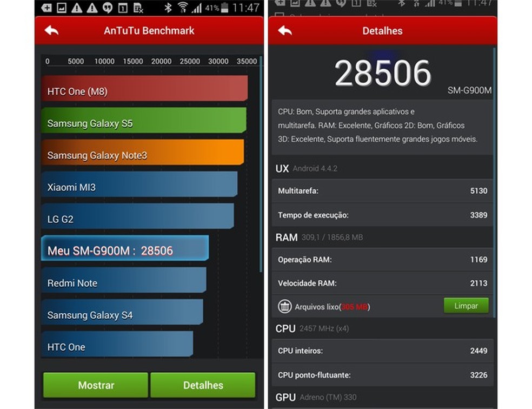This screenshot has height=409, width=532.
Task: Switch to the Detalhes tab
Action: point(203,385)
